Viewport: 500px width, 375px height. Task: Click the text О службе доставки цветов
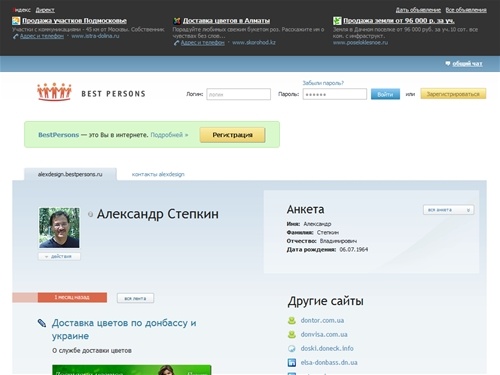click(92, 351)
